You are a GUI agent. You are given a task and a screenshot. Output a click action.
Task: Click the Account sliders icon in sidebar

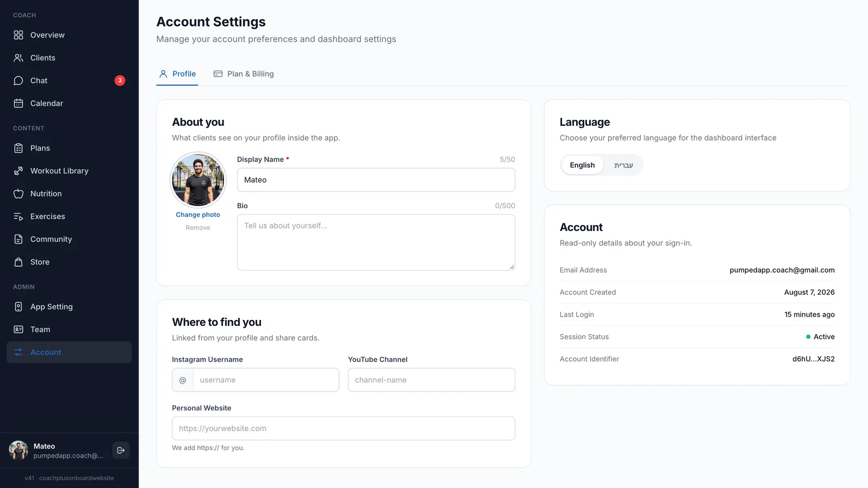point(18,352)
